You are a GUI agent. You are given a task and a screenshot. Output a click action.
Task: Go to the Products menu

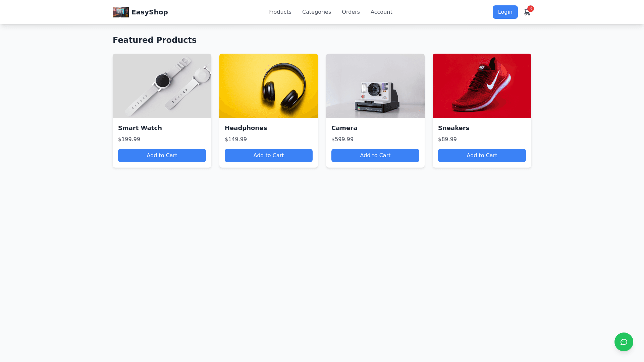(280, 12)
